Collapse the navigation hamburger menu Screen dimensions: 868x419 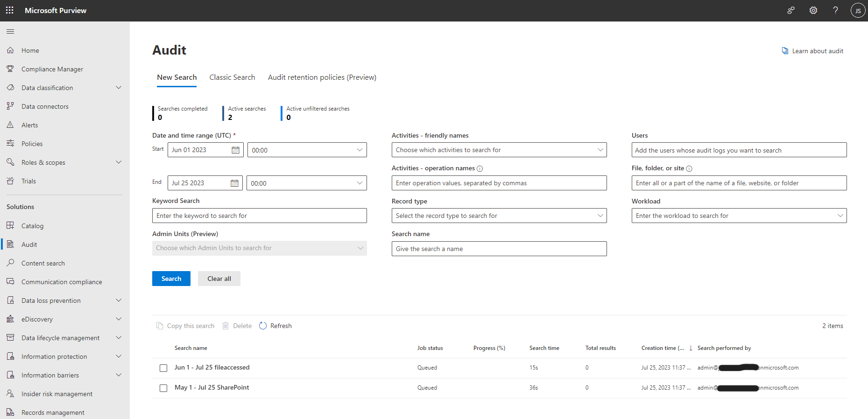point(10,31)
